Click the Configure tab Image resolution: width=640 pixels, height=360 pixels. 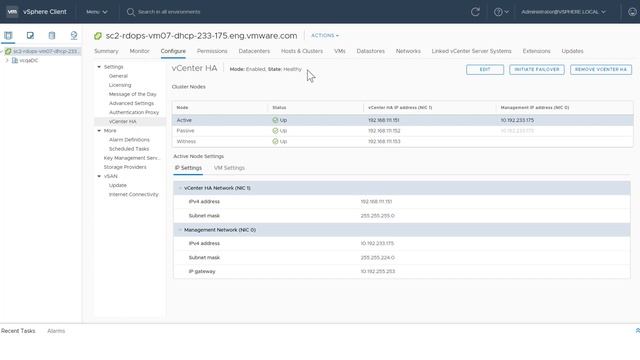tap(173, 51)
